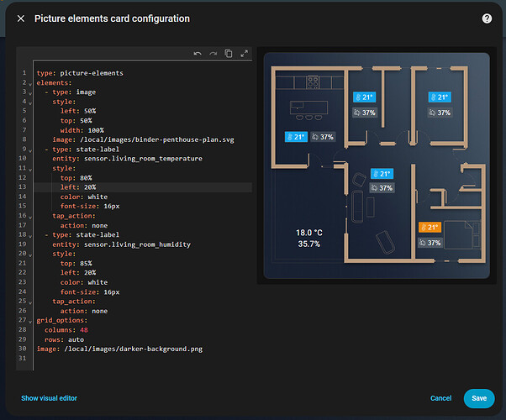Copy the YAML with the clipboard icon
Viewport: 506px width, 420px height.
[x=229, y=54]
